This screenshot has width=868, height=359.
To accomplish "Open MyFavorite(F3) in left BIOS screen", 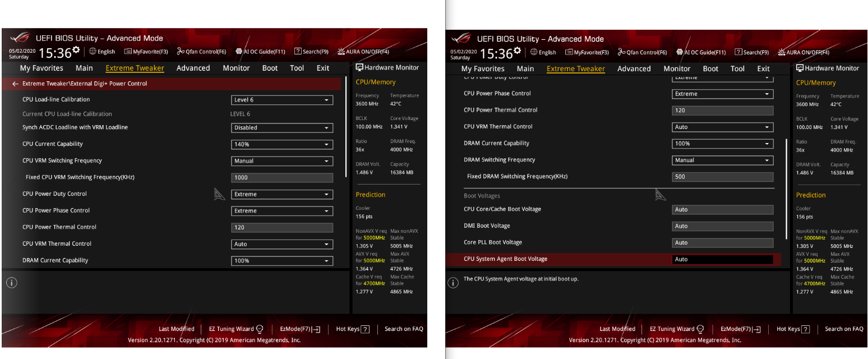I will [x=146, y=52].
